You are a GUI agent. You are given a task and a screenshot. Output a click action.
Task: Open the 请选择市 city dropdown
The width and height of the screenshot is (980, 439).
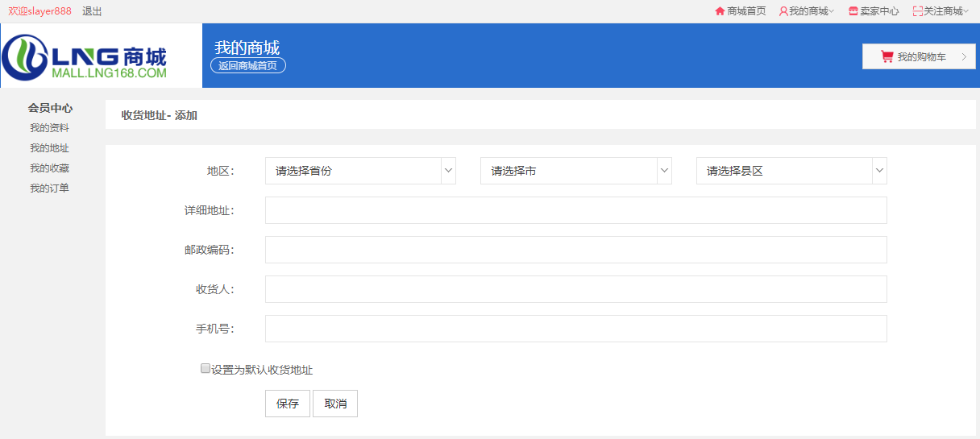pyautogui.click(x=575, y=171)
